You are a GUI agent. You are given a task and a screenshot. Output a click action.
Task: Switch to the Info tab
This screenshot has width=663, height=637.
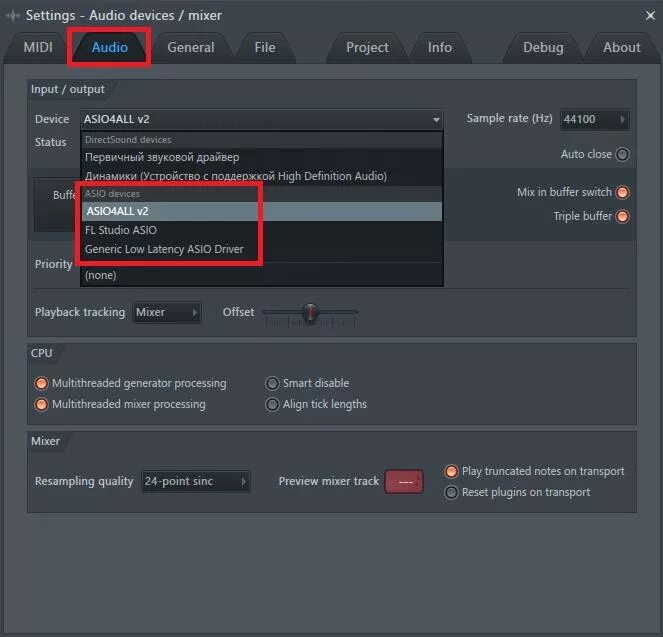440,47
